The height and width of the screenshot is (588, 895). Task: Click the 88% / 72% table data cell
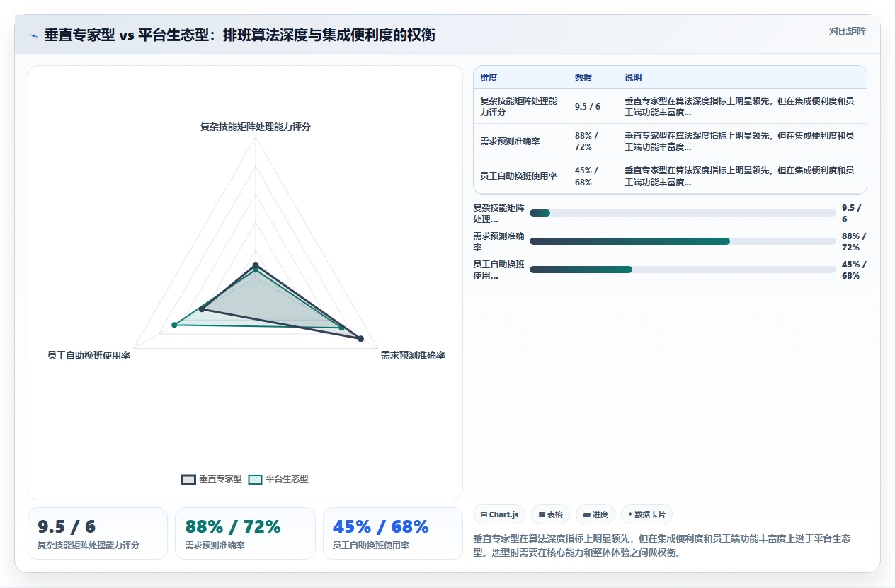pyautogui.click(x=593, y=141)
